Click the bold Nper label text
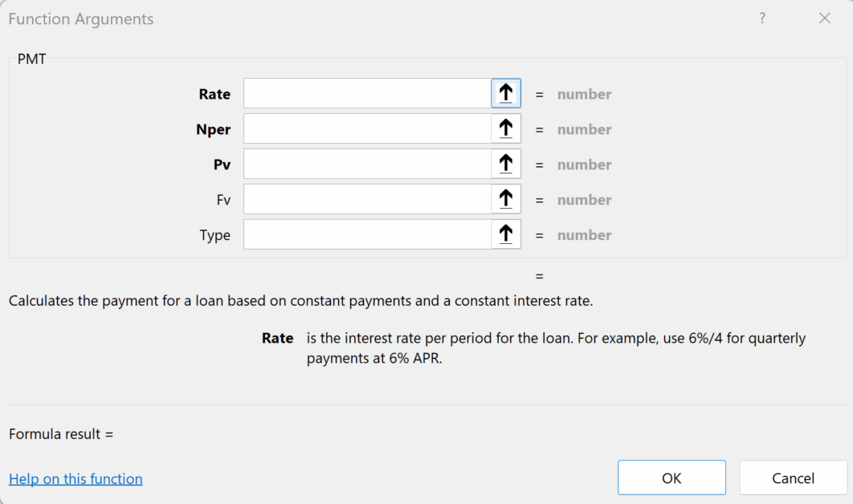This screenshot has width=853, height=504. pos(213,129)
